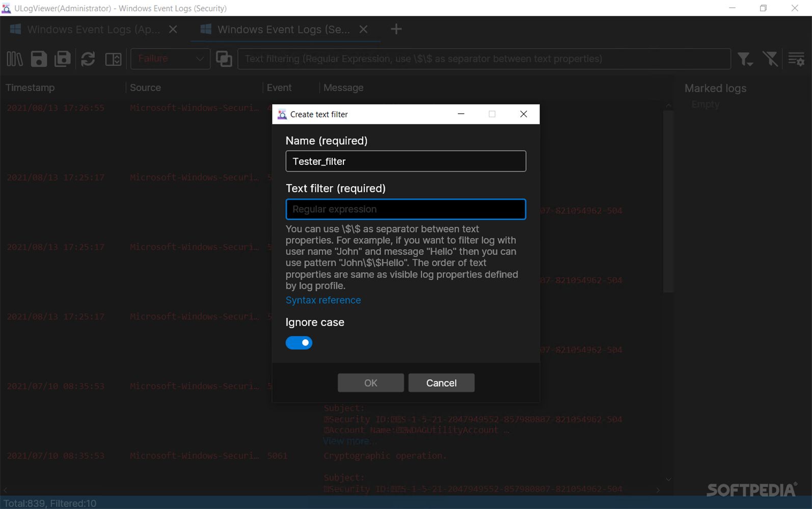Click the save logs icon

[39, 59]
